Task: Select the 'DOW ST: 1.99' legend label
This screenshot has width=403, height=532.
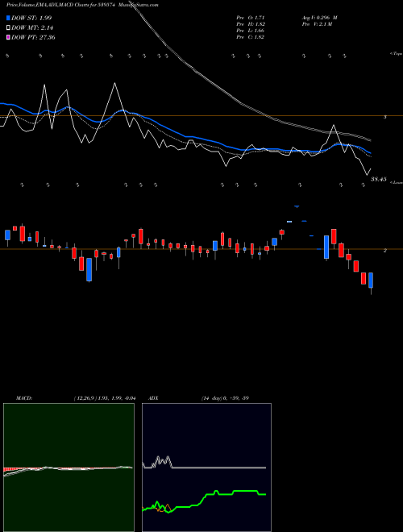Action: coord(31,18)
